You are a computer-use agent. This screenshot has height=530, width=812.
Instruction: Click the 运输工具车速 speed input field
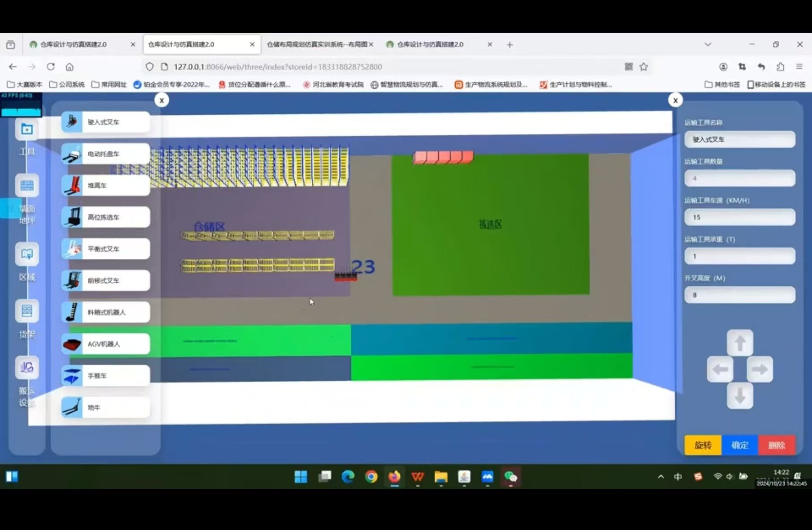739,217
